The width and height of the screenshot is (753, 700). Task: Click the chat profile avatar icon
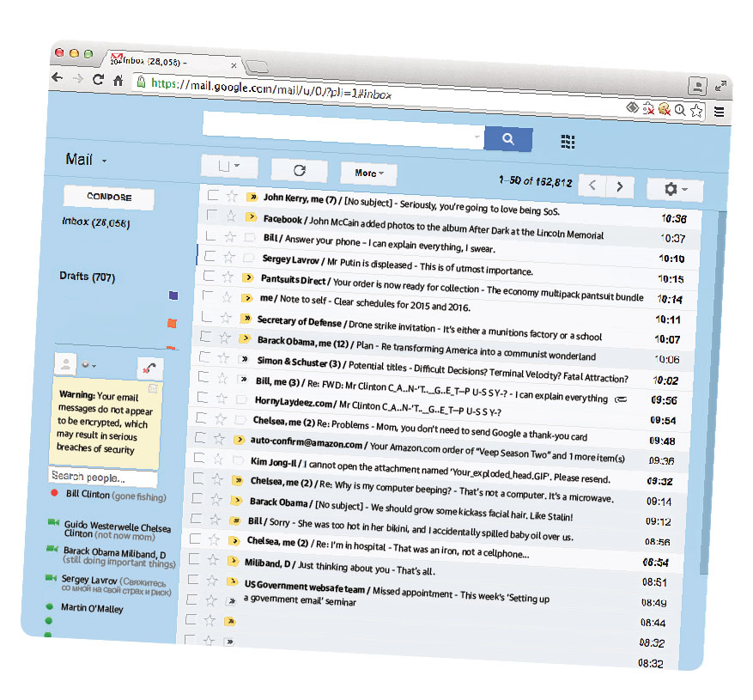[65, 363]
